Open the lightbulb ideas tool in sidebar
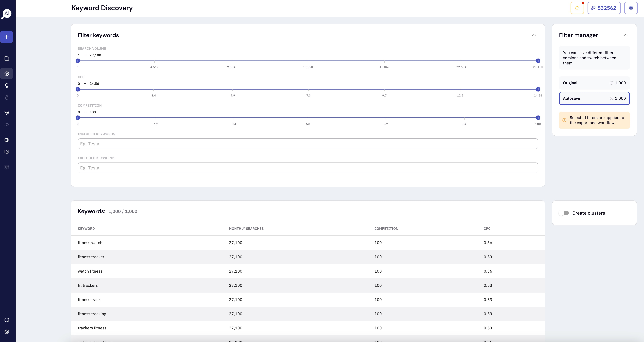Screen dimensions: 644x342 pos(7,86)
